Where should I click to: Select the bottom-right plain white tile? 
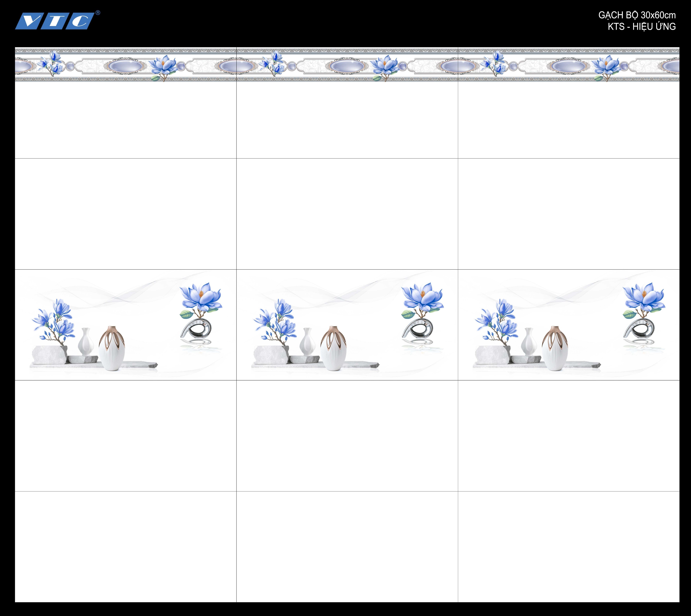point(569,546)
